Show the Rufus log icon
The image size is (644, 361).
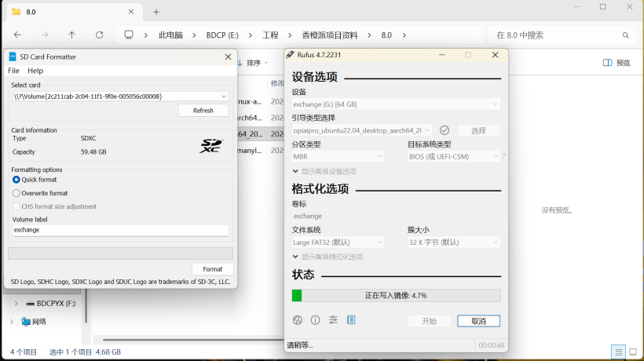point(351,320)
